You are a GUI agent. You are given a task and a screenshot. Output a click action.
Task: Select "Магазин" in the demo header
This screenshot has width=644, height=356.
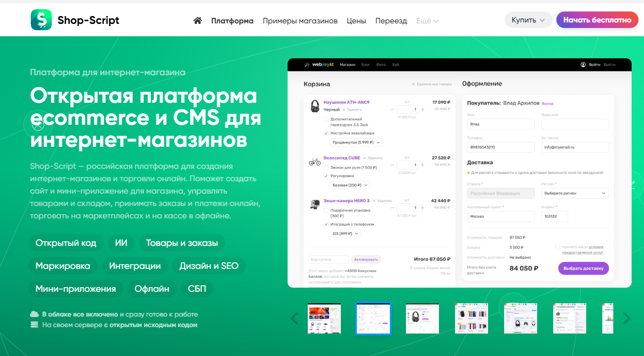pyautogui.click(x=348, y=65)
